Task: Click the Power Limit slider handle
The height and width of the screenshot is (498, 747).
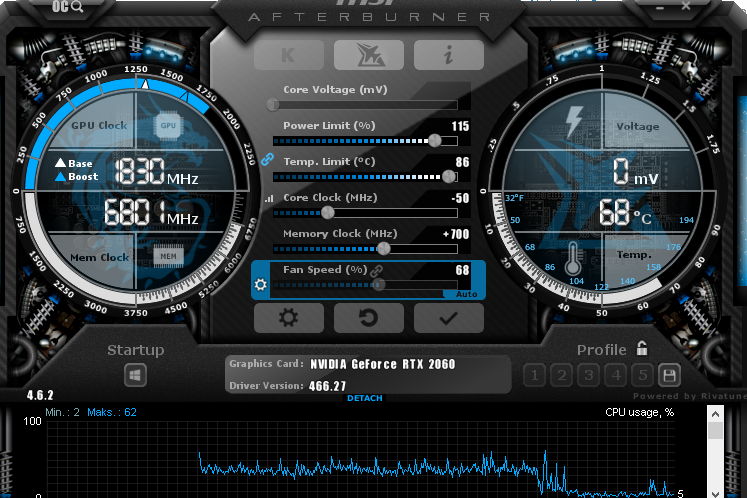Action: 434,141
